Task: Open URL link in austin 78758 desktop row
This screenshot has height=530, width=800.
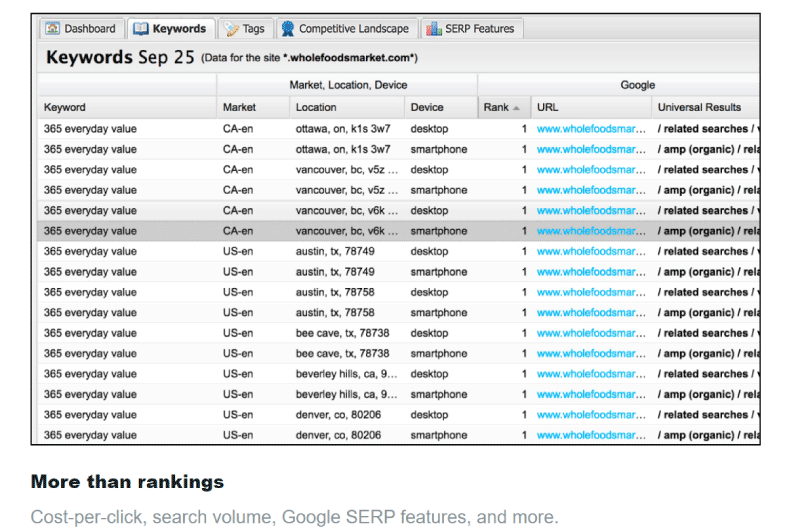Action: point(591,292)
